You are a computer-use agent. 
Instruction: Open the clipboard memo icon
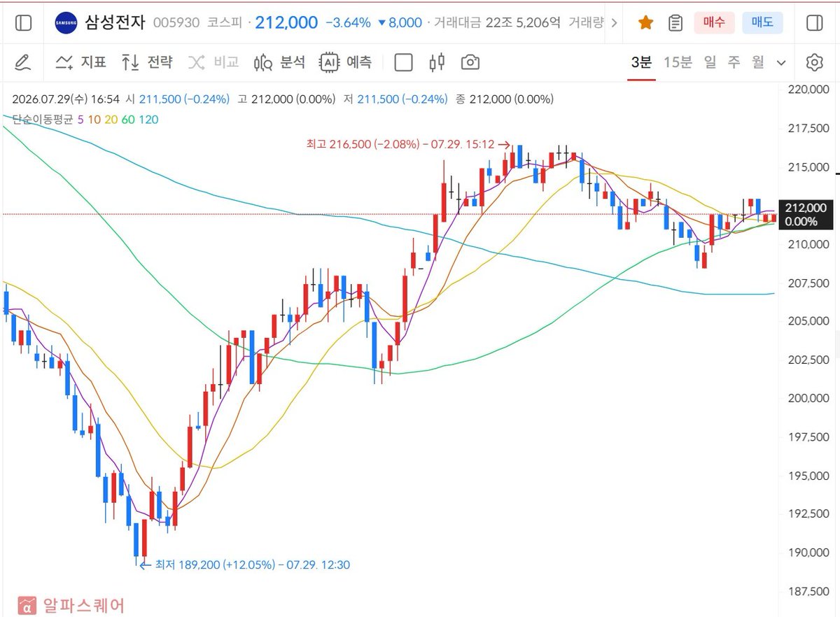pos(675,23)
